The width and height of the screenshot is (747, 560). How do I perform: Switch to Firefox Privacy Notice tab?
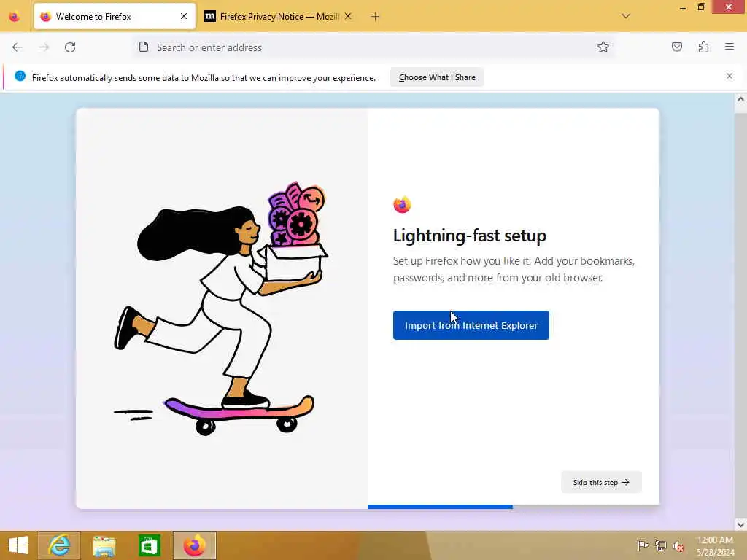pos(279,16)
